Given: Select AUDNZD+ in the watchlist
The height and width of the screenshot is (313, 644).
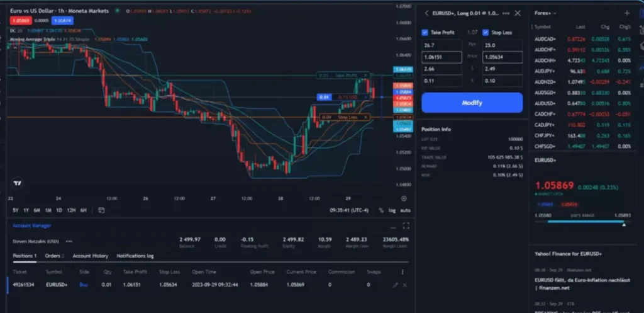Looking at the screenshot, I should click(x=583, y=82).
